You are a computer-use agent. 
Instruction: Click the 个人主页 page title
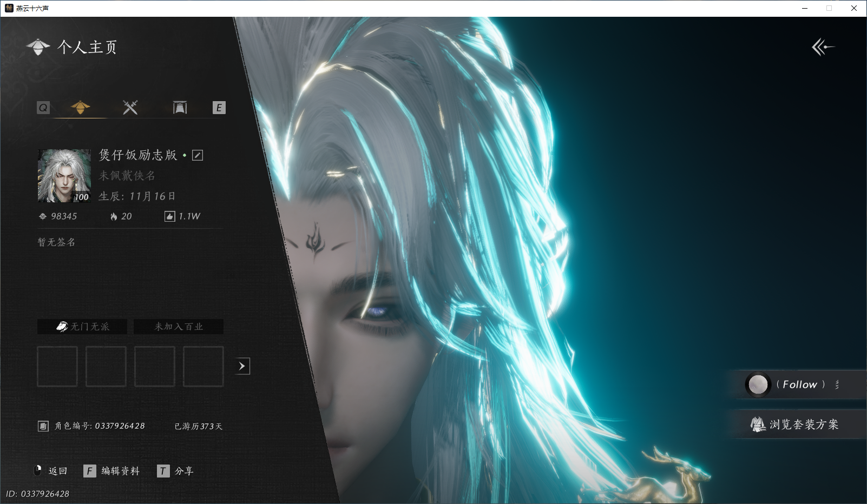coord(87,47)
